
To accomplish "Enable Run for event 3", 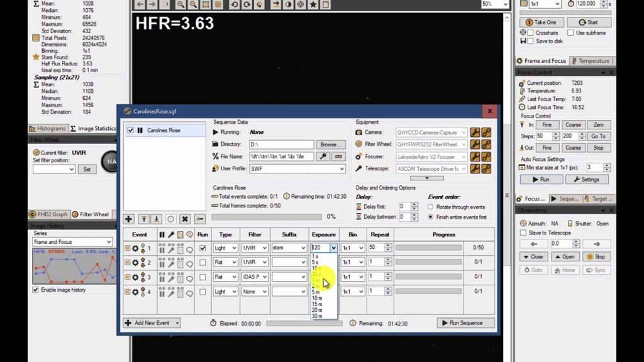I will [203, 277].
